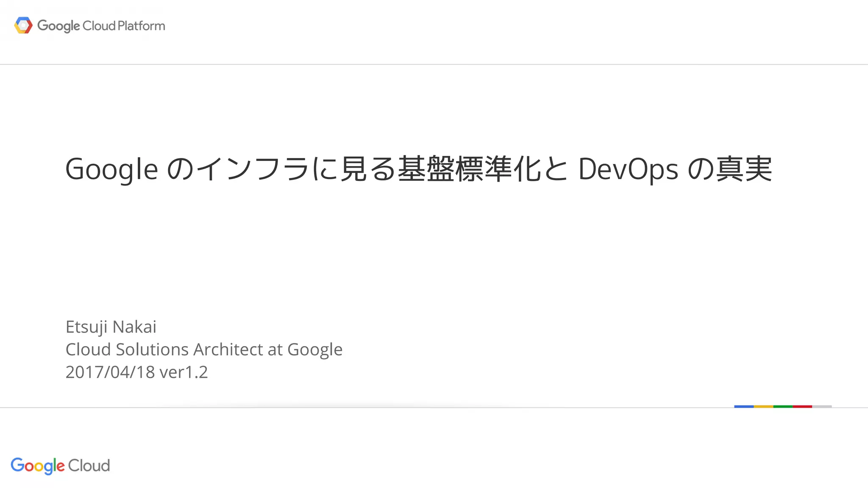Click the author name "Etsuji Nakai"
Image resolution: width=868 pixels, height=488 pixels.
click(111, 327)
